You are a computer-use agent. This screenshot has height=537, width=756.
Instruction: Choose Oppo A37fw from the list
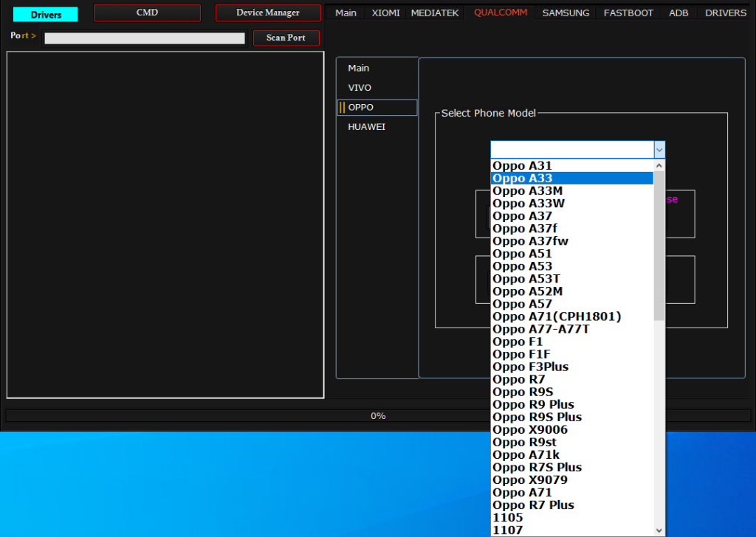[572, 240]
